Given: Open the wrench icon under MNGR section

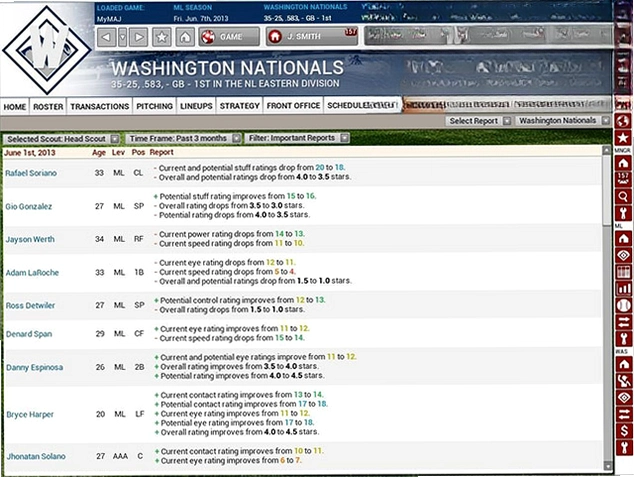Looking at the screenshot, I should [x=623, y=213].
